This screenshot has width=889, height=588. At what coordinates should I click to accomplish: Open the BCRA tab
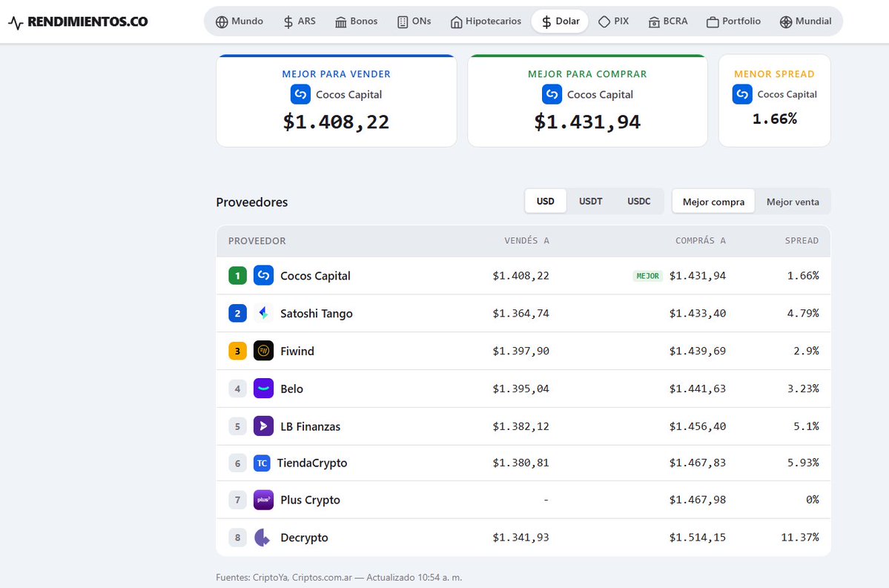668,22
